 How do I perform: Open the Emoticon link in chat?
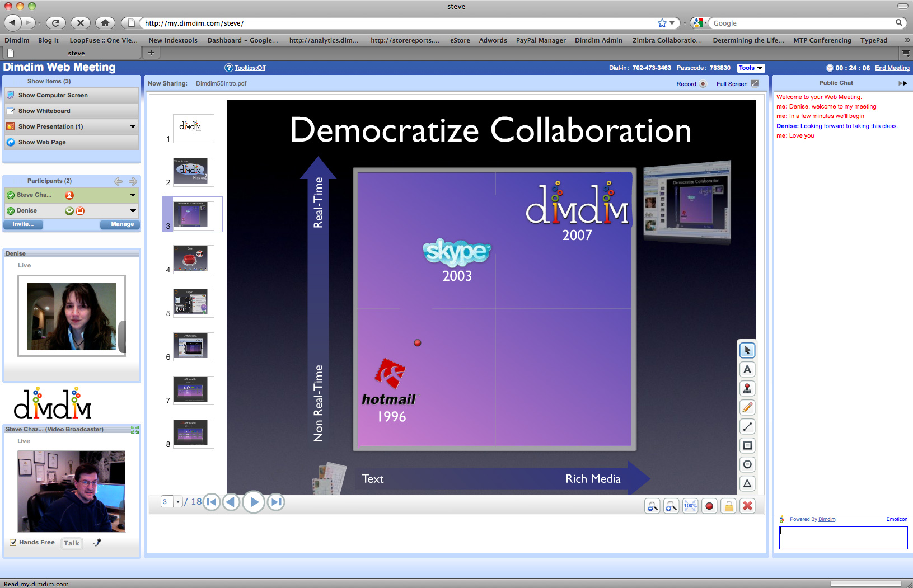tap(897, 519)
